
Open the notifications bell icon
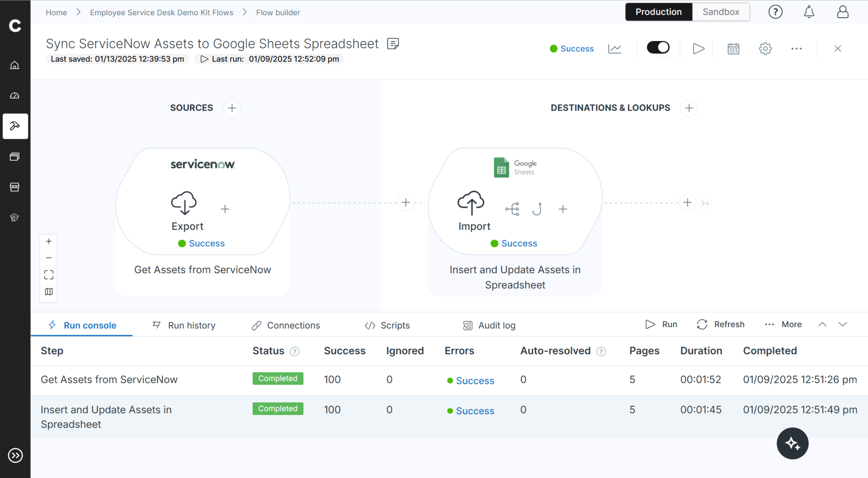808,12
